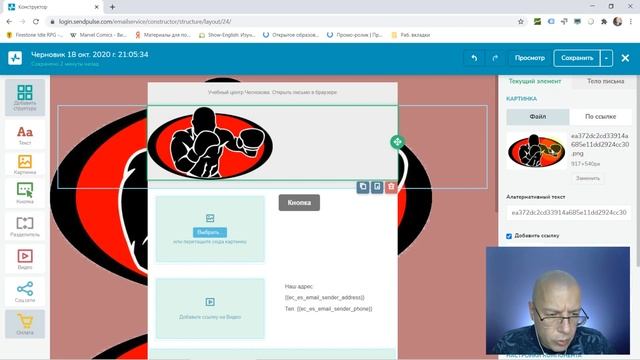Open the Marvel Comics bookmark

pos(99,35)
